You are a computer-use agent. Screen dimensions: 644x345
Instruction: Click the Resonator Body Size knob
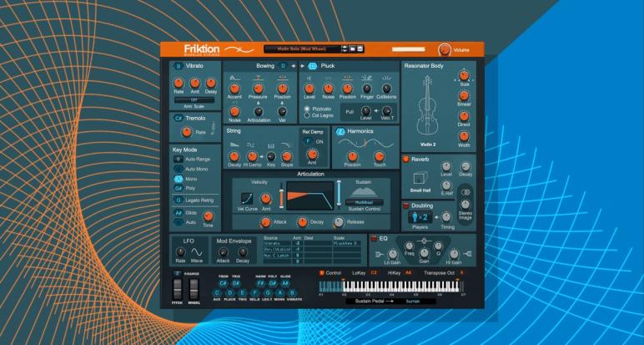click(x=464, y=76)
